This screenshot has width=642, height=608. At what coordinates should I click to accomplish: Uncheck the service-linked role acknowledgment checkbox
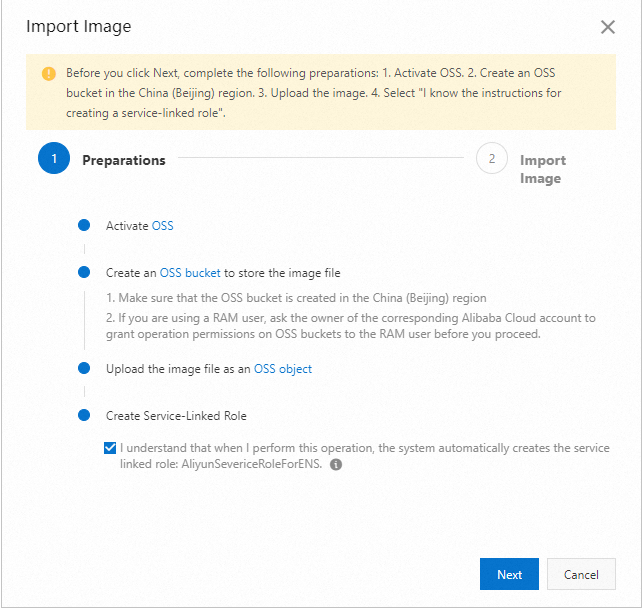tap(109, 449)
